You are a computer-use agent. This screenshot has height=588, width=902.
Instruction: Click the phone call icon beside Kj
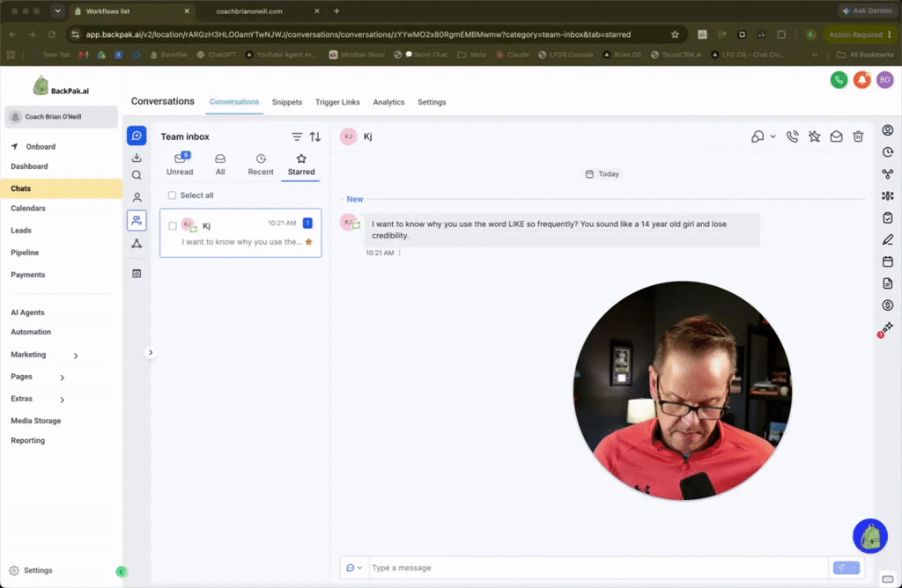pos(792,136)
